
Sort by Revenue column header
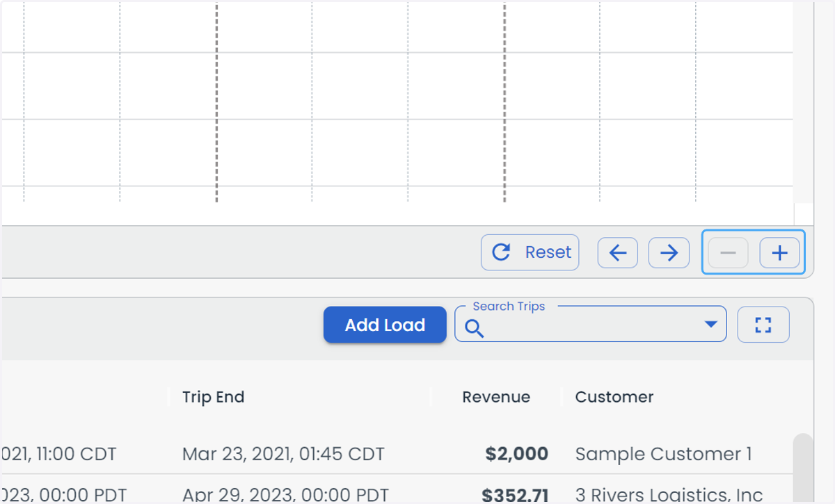click(x=496, y=397)
